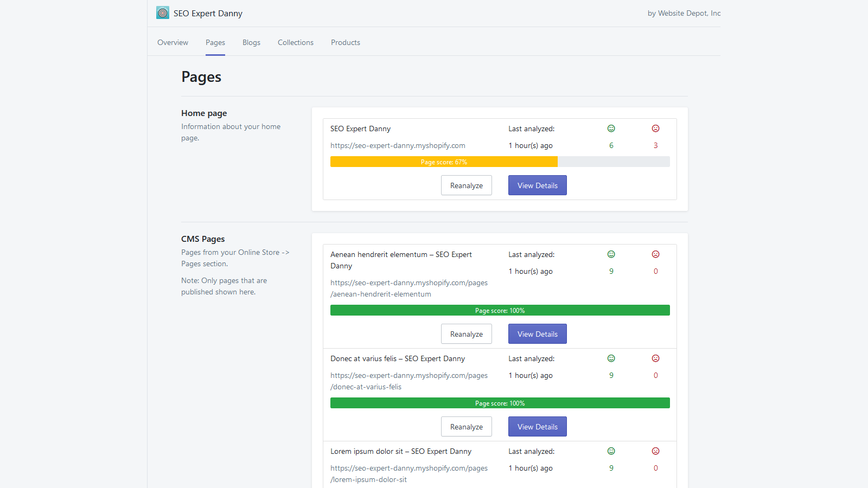
Task: Click the green count 9 in Lorem ipsum row
Action: tap(611, 468)
